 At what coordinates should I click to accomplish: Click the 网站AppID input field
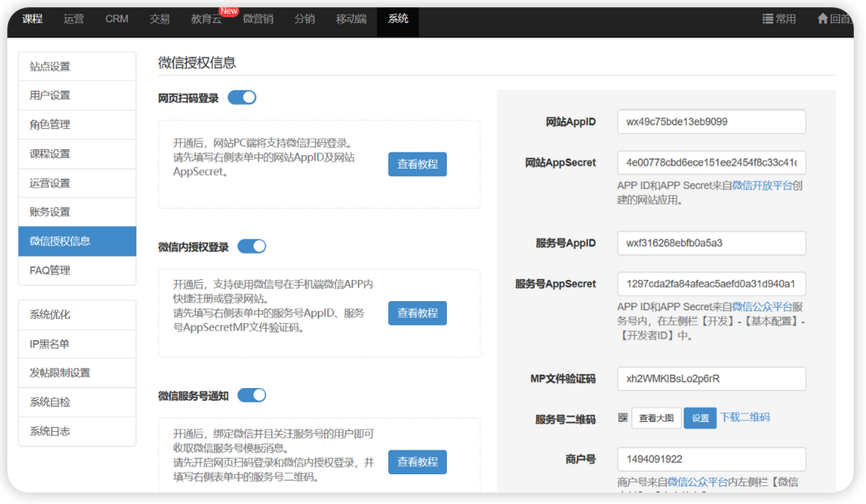(711, 122)
